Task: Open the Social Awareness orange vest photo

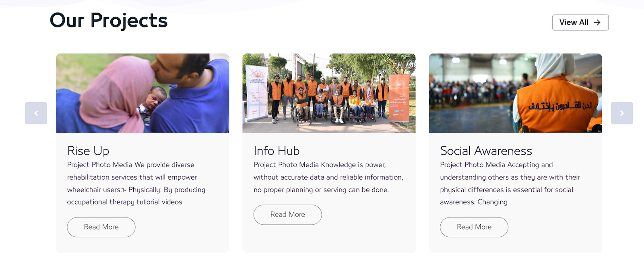Action: tap(516, 93)
